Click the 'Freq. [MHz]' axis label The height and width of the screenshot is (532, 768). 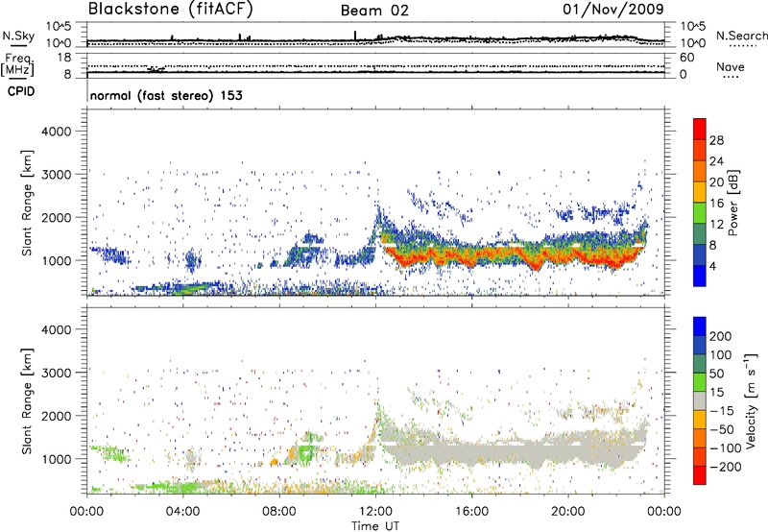(17, 65)
